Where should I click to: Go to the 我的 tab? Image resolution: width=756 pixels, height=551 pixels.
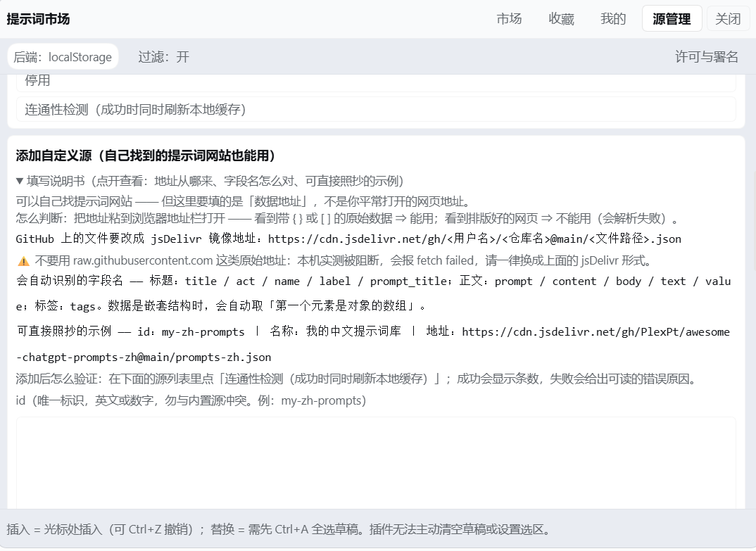click(613, 19)
